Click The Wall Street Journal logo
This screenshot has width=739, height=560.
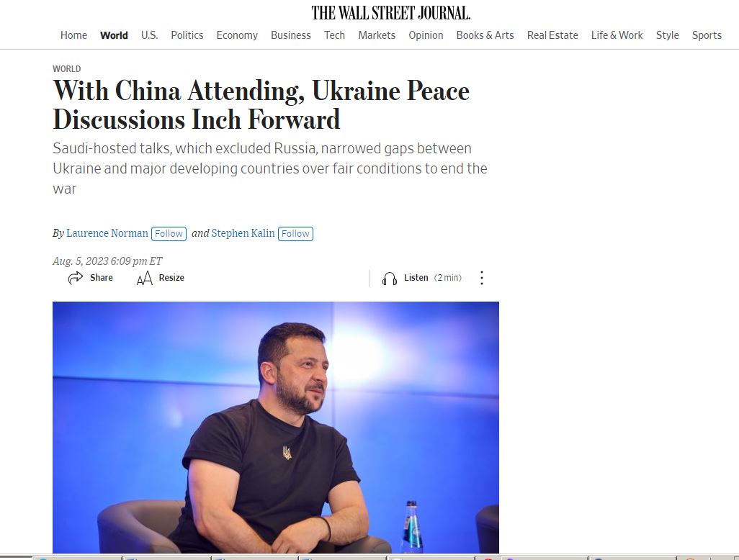[390, 13]
